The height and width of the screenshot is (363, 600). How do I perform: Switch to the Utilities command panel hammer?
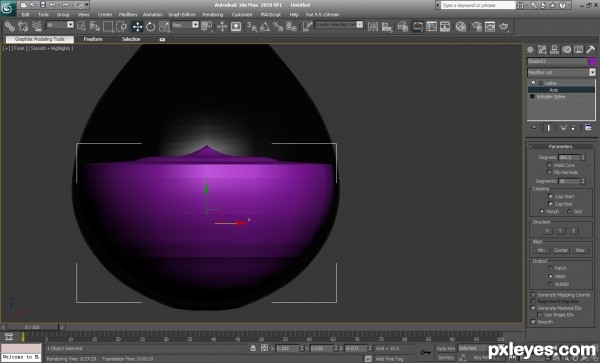(590, 49)
